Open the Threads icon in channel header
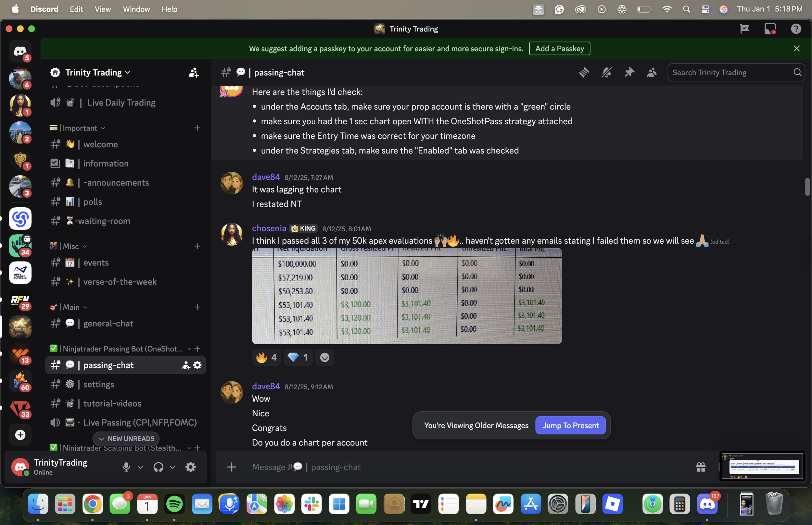This screenshot has width=812, height=525. (x=584, y=73)
